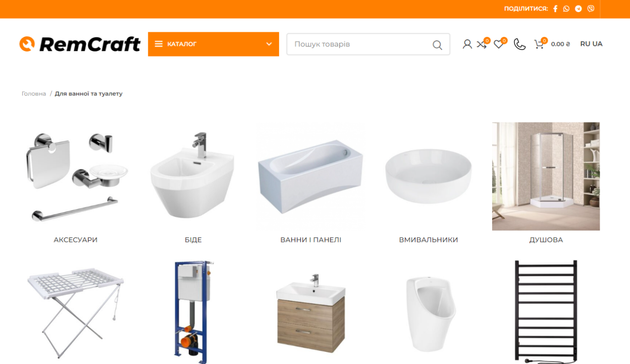The height and width of the screenshot is (364, 630).
Task: Go to Головна breadcrumb link
Action: click(34, 94)
